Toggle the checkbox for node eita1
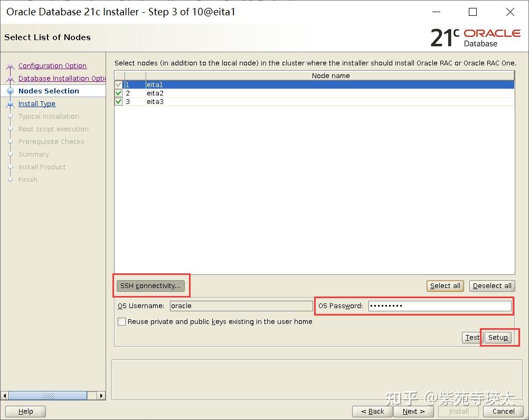 coord(118,84)
